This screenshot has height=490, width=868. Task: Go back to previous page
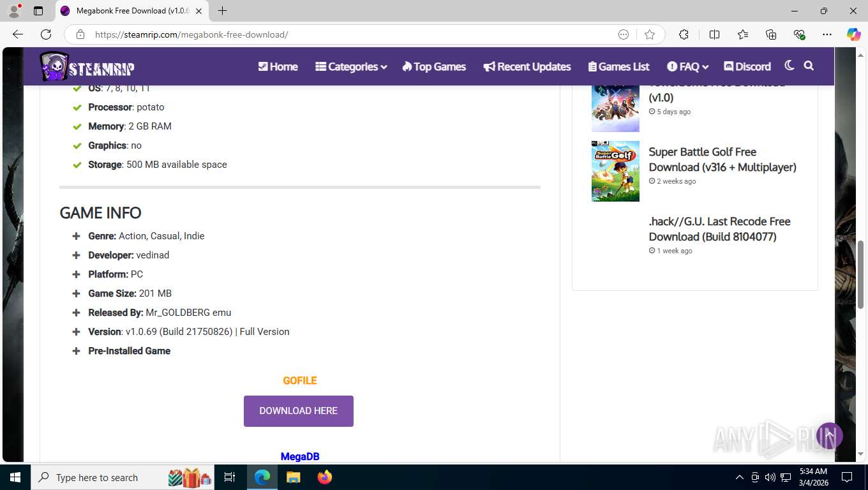pos(18,34)
